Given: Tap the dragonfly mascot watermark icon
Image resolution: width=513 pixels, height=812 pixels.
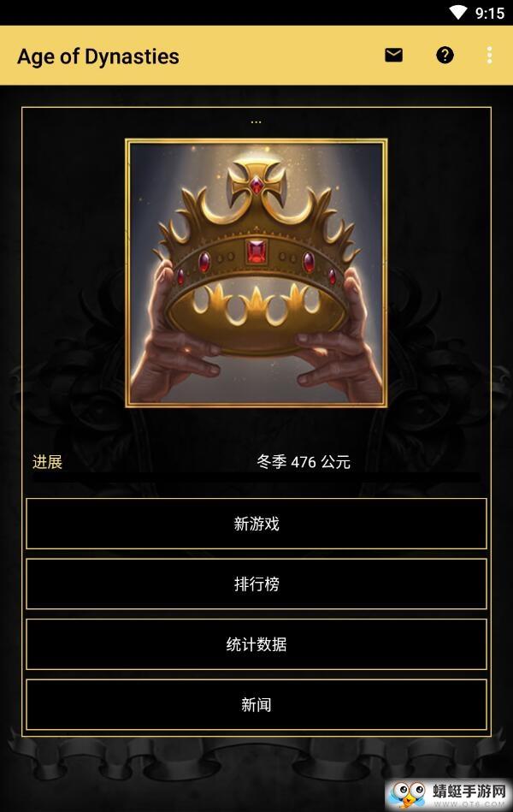Looking at the screenshot, I should 408,794.
